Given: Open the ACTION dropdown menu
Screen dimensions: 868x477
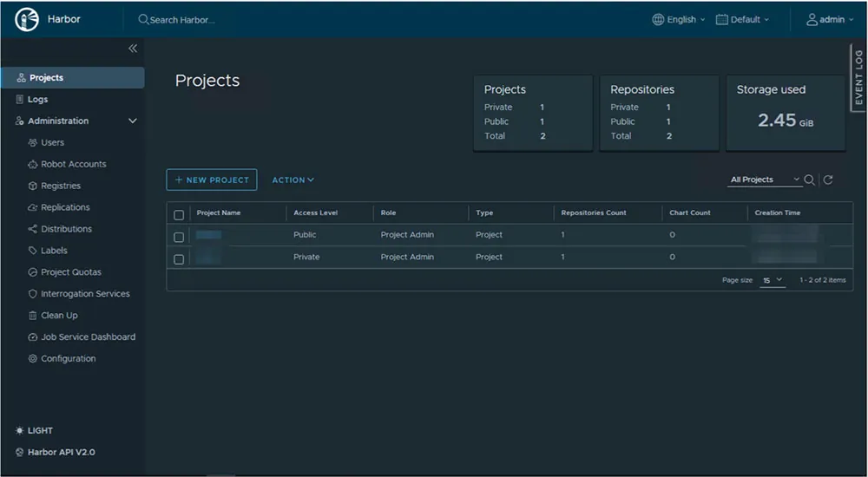Looking at the screenshot, I should pyautogui.click(x=293, y=180).
